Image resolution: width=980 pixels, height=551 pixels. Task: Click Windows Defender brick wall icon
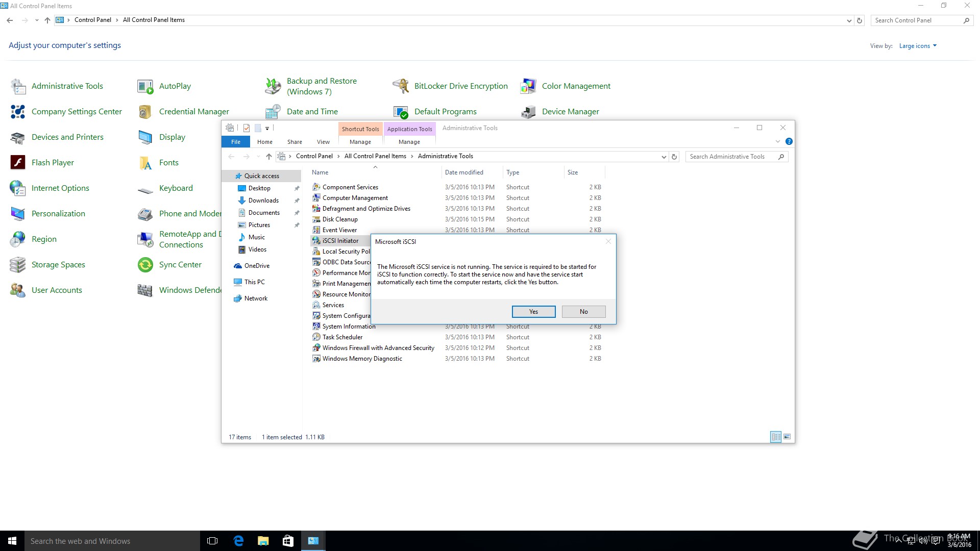145,290
